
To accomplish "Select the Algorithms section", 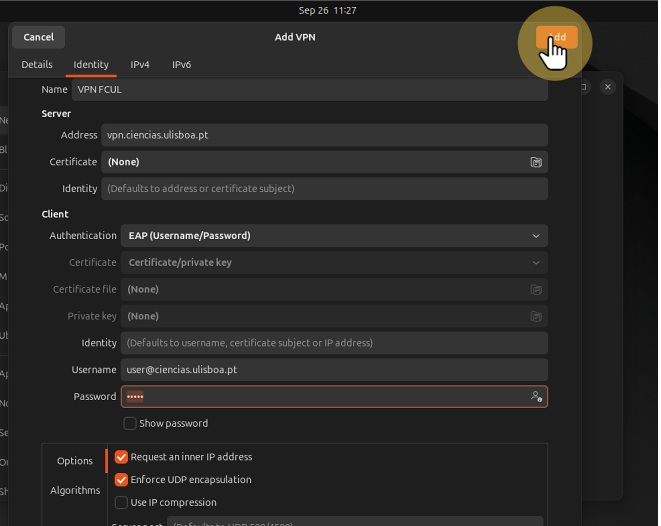I will coord(75,491).
